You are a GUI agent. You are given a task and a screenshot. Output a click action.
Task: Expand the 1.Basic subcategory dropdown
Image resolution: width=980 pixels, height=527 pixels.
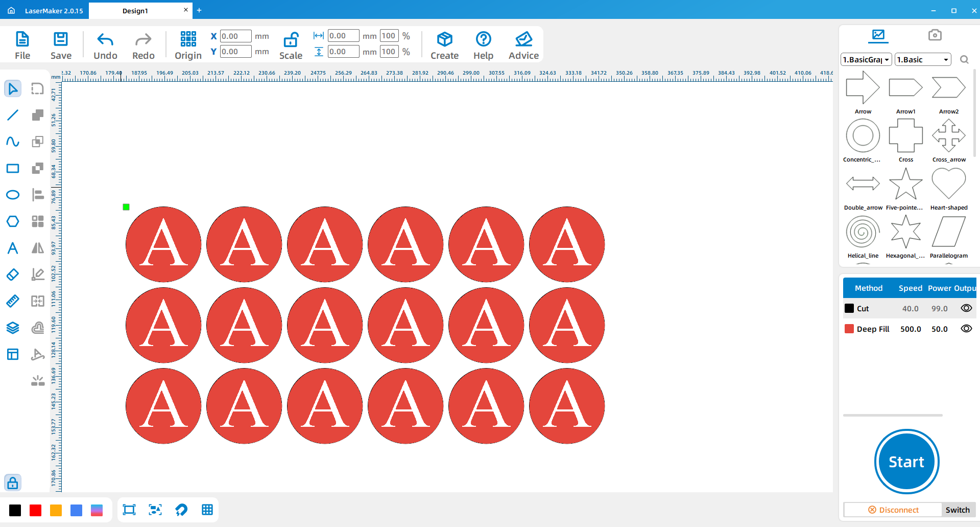point(923,60)
